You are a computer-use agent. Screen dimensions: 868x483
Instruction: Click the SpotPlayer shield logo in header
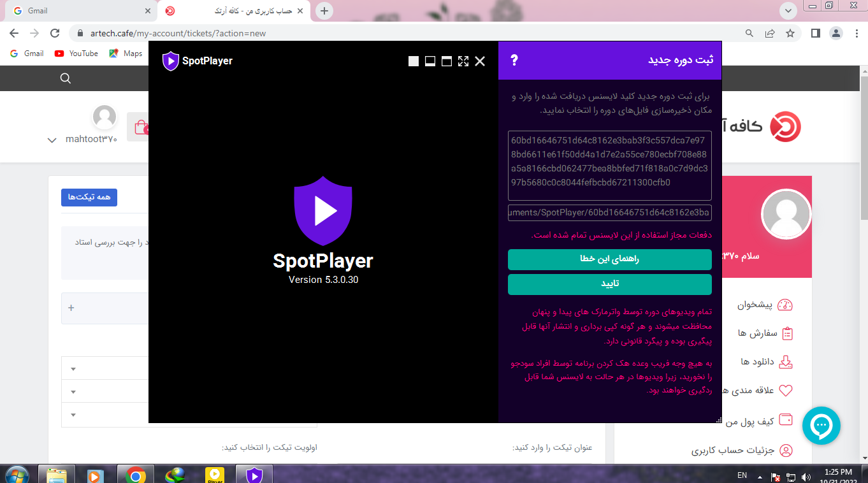pos(170,61)
